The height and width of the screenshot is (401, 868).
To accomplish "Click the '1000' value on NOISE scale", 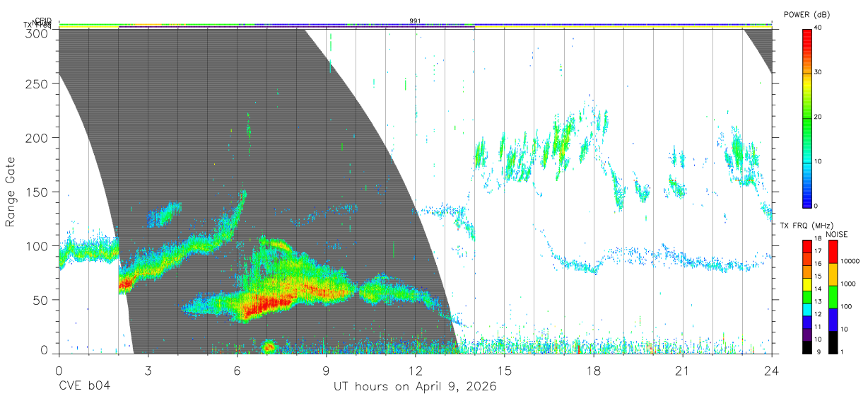I will point(848,284).
